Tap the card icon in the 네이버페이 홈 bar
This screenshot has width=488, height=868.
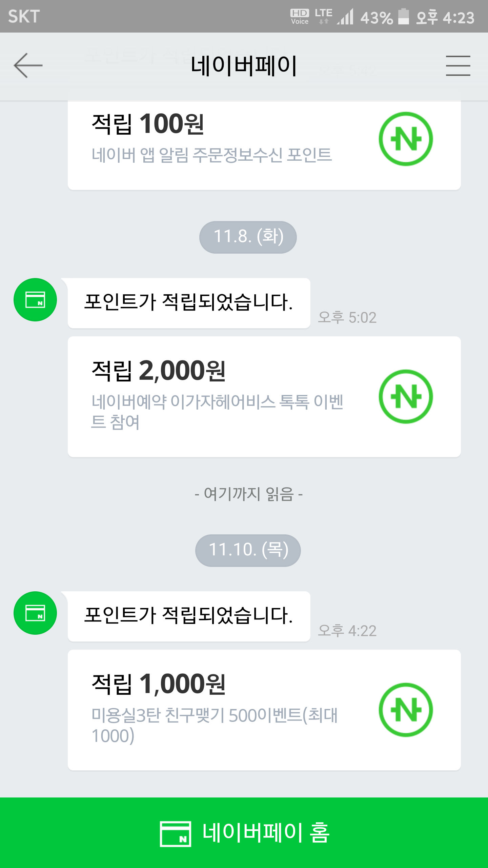(x=175, y=834)
